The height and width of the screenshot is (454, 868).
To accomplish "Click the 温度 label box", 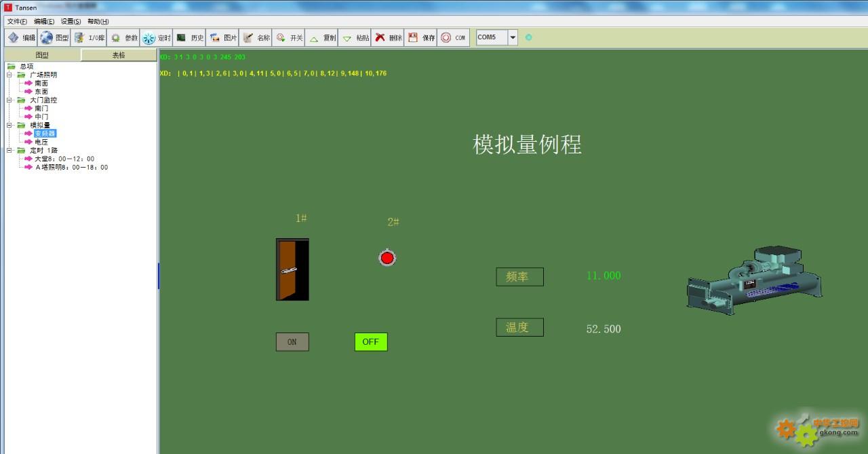I will tap(520, 327).
